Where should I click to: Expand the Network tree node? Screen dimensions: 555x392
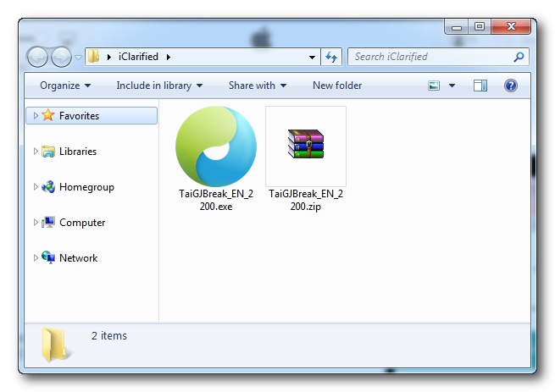point(36,258)
